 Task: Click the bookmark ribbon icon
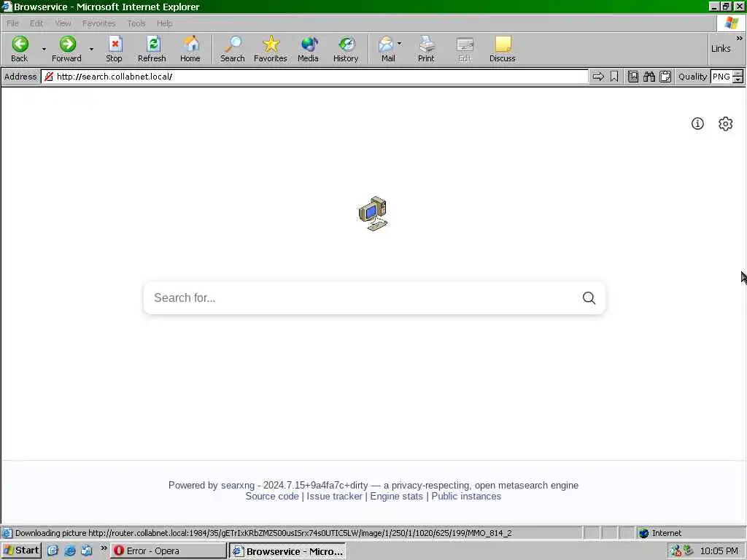click(x=614, y=77)
